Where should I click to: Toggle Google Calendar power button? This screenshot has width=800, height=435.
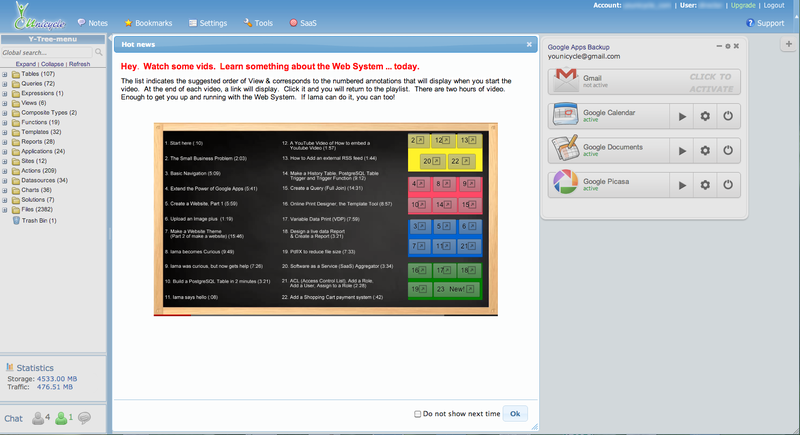(728, 117)
